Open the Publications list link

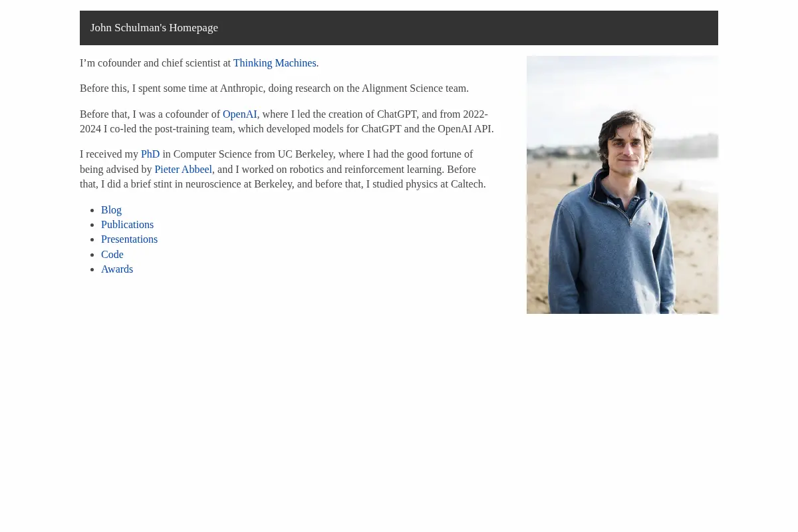click(x=127, y=225)
